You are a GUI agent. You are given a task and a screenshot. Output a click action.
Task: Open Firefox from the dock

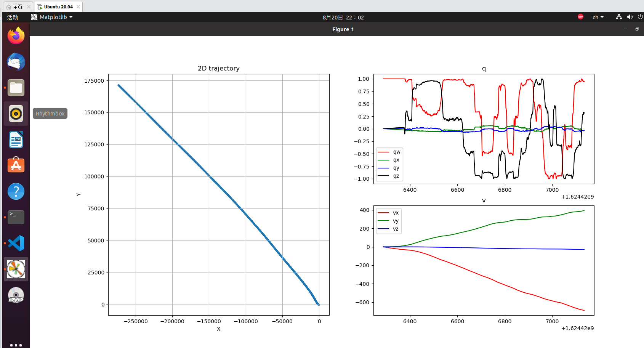click(x=16, y=36)
